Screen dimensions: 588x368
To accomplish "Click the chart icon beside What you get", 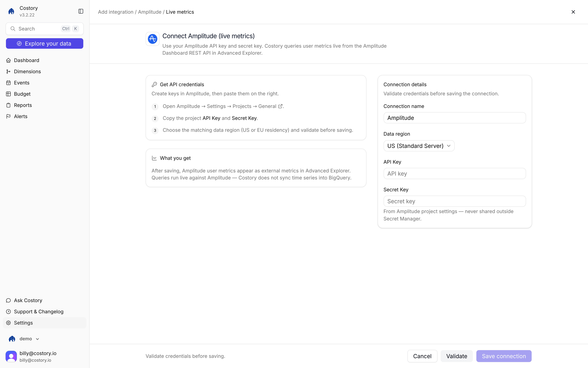I will [154, 158].
